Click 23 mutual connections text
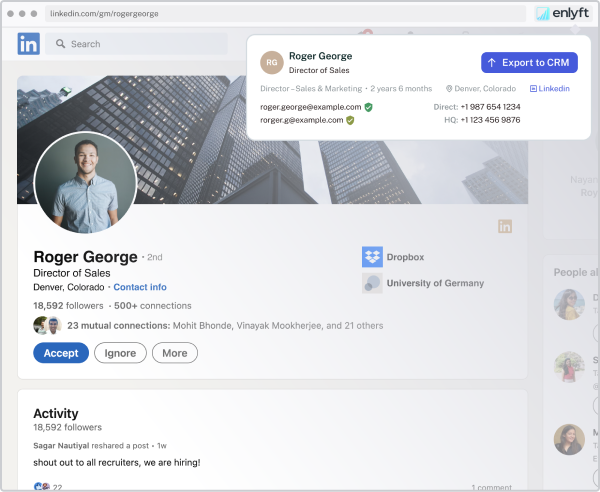This screenshot has height=492, width=600. click(x=119, y=326)
